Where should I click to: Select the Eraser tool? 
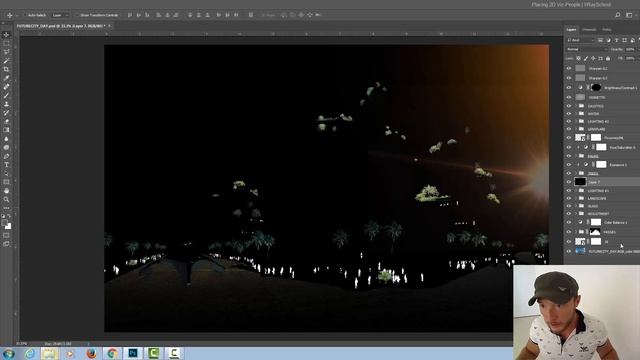(x=6, y=121)
